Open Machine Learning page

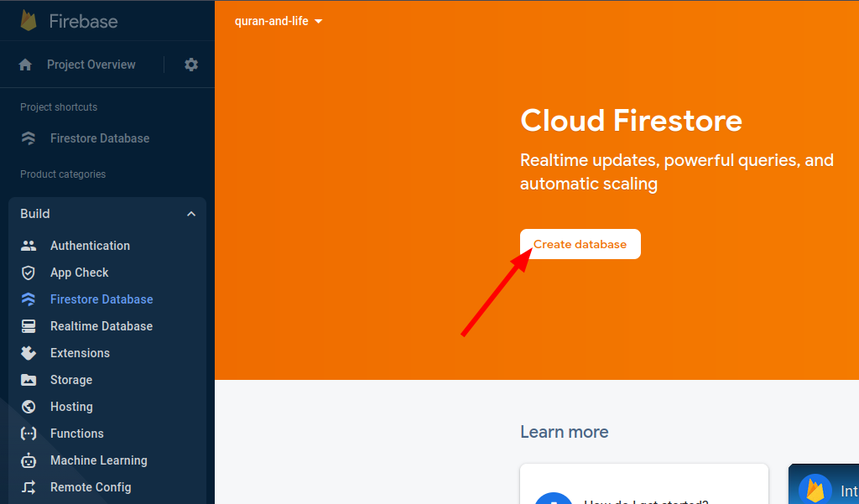click(99, 460)
